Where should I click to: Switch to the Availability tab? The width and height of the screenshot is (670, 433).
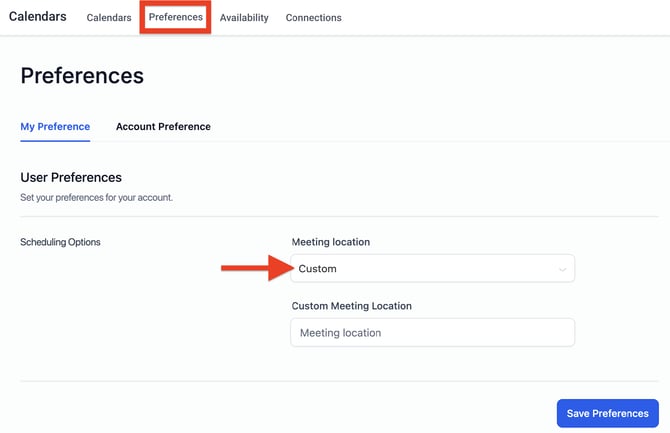tap(244, 18)
